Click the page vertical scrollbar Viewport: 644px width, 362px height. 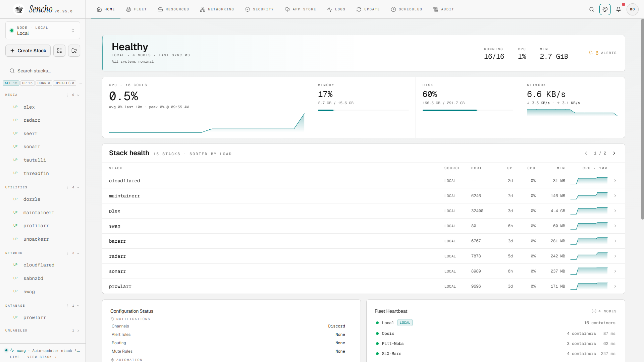(x=642, y=120)
